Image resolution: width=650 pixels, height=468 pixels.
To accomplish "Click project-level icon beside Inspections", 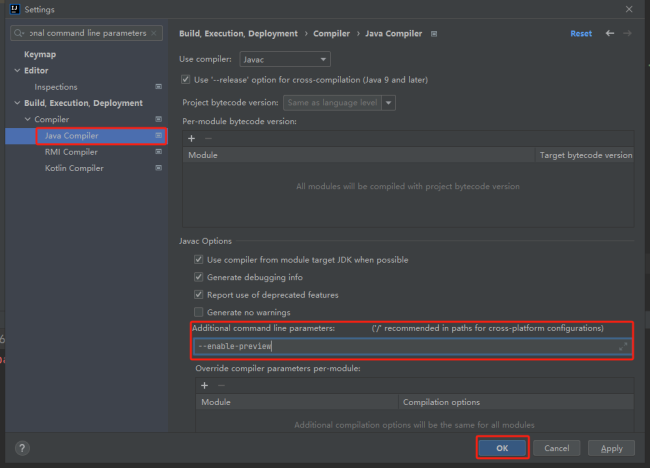I will click(x=158, y=87).
